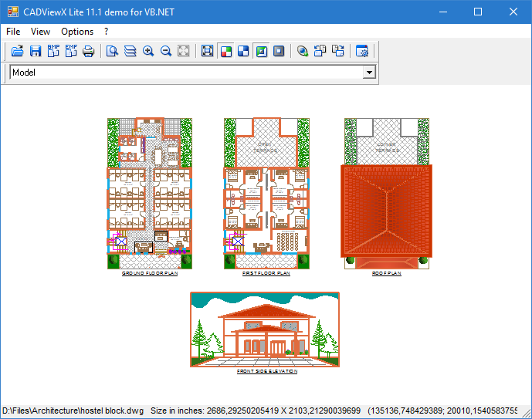
Task: Toggle the blue-white checkered background button
Action: 243,51
